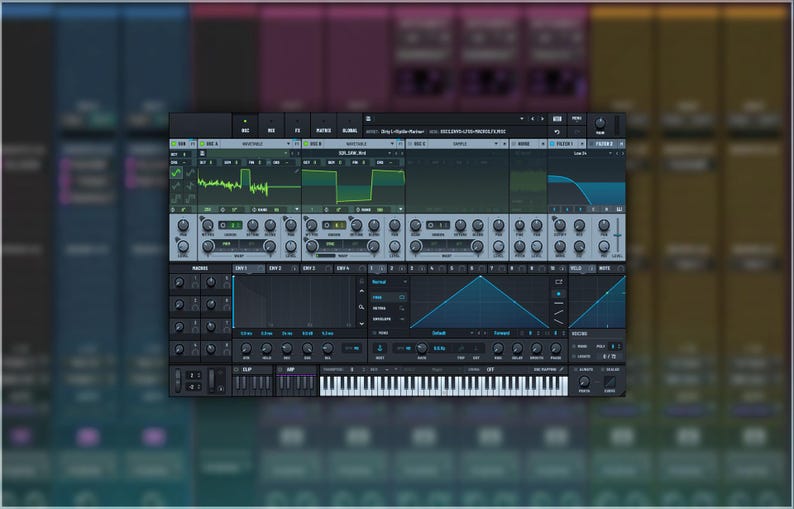Click the keyboard tracking icon under filter display
Viewport: 794px width, 509px height.
[x=619, y=209]
